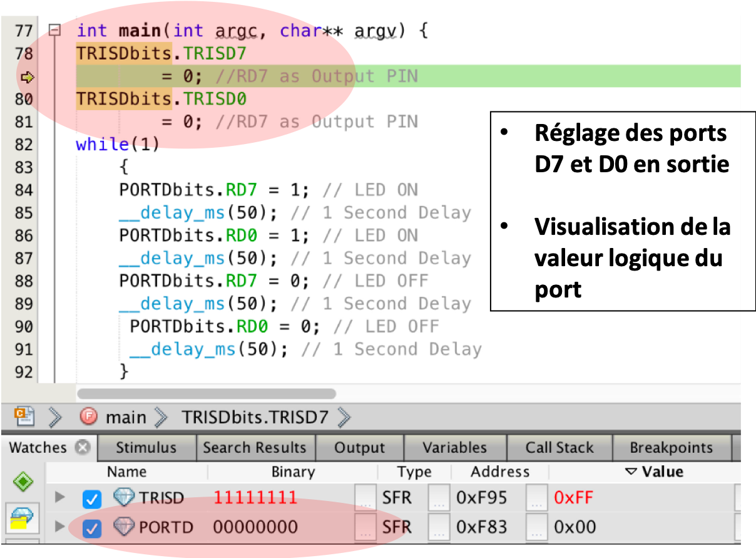Viewport: 756px width, 558px height.
Task: Click __delay_ms(50) on line 85
Action: 198,213
